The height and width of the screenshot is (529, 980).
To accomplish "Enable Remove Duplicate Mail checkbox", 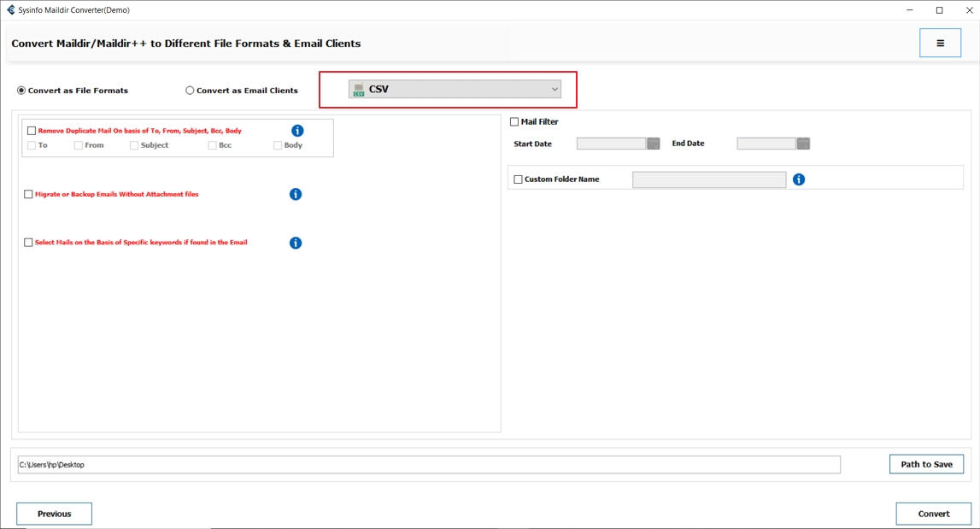I will 32,131.
